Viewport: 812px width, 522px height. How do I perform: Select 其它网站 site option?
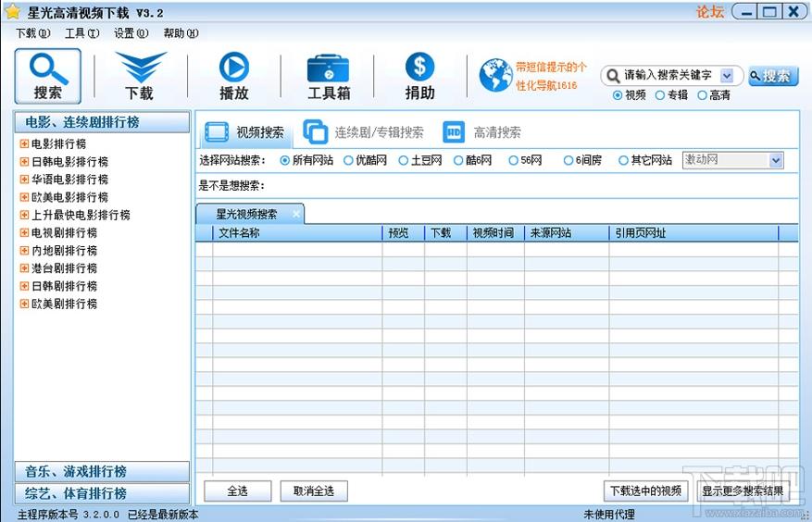(x=623, y=160)
